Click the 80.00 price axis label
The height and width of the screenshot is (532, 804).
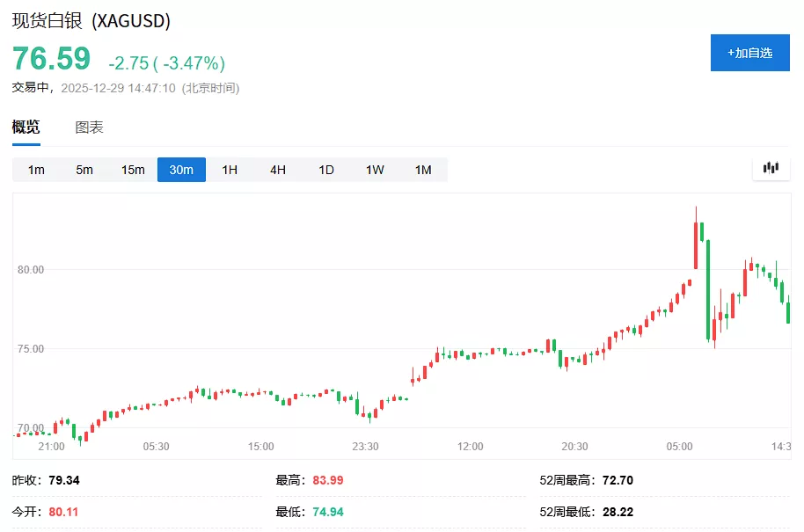coord(31,270)
